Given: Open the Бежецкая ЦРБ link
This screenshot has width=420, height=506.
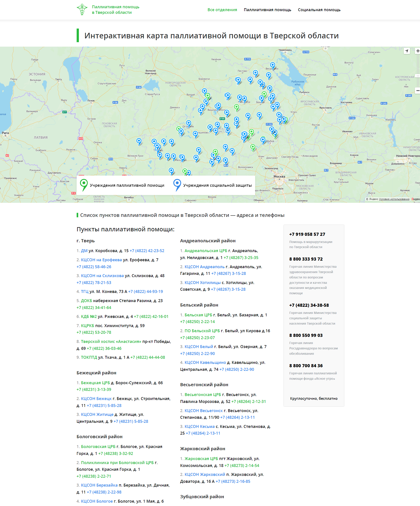Looking at the screenshot, I should 95,383.
